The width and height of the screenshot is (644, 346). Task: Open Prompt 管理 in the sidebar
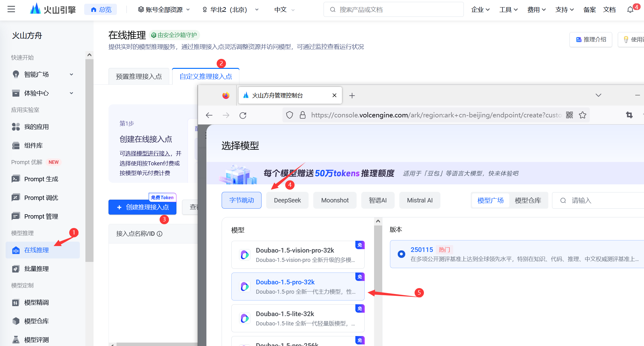[x=41, y=216]
